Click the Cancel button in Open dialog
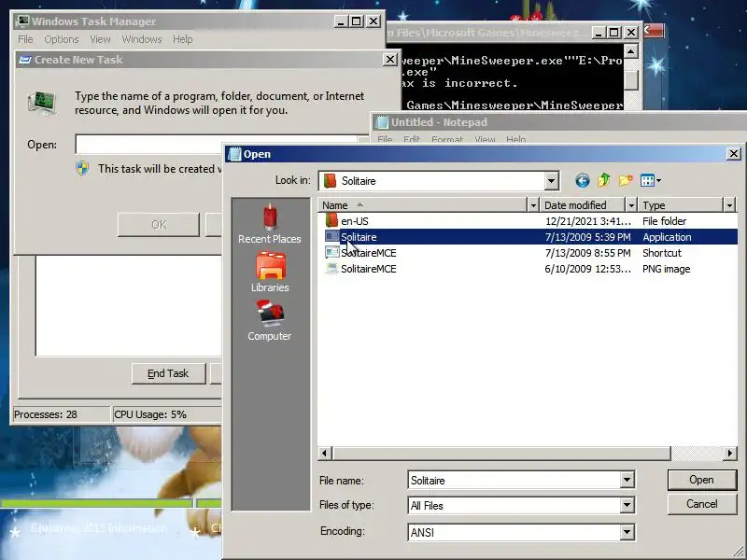Screen dimensions: 747x560 (702, 504)
